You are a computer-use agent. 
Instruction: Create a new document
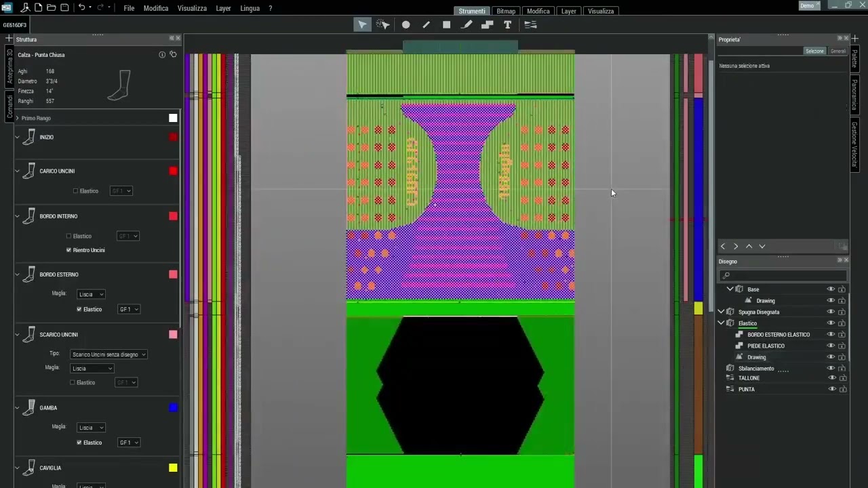38,7
